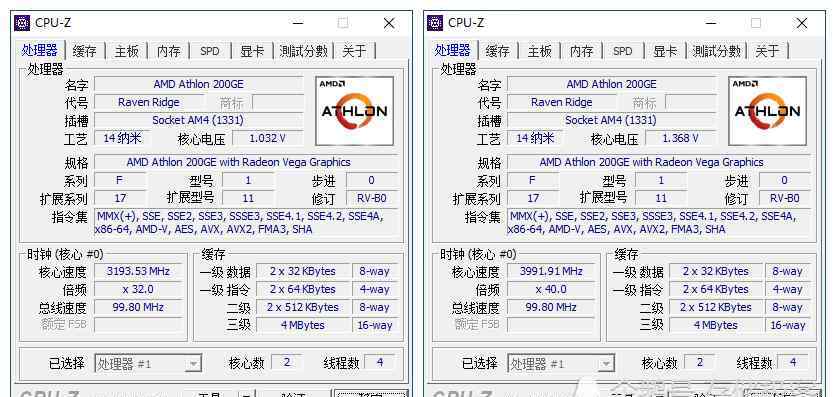This screenshot has width=836, height=397.
Task: Go to the 内存 tab in the right window
Action: click(582, 51)
